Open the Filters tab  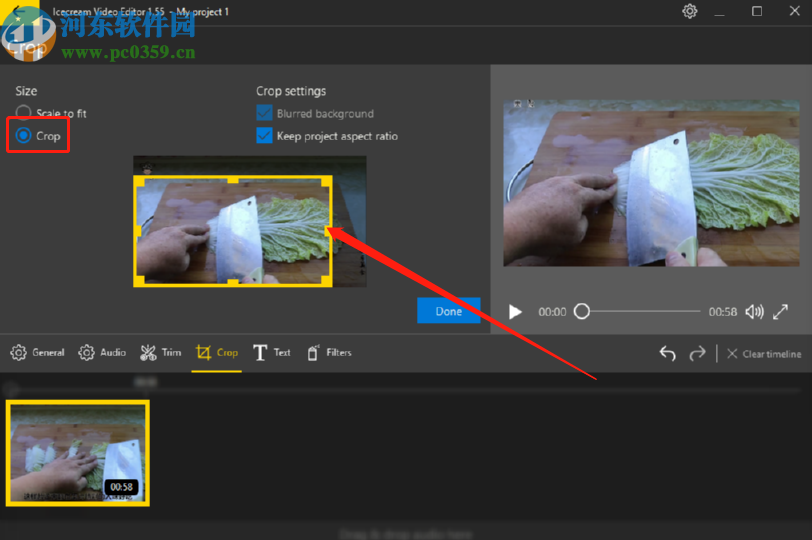329,353
